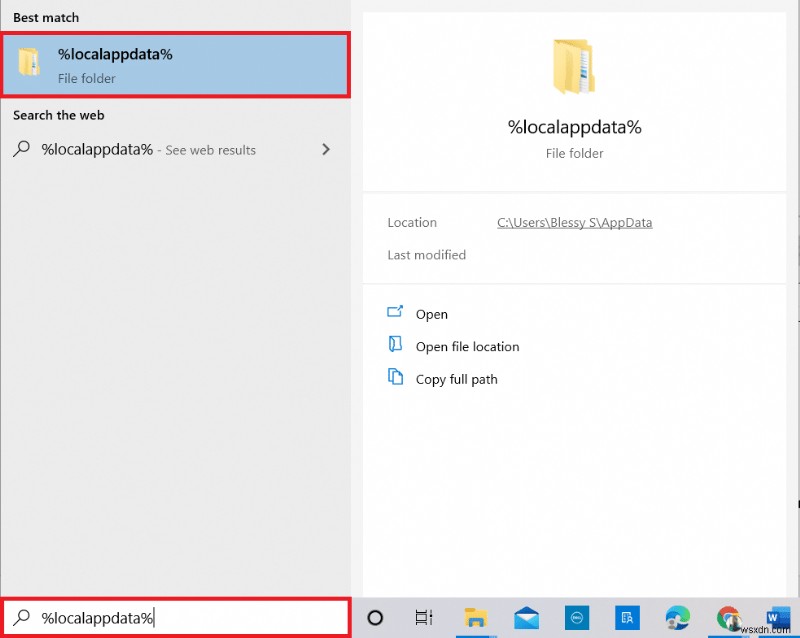Screen dimensions: 800x638
Task: Open the AppData location link
Action: pyautogui.click(x=574, y=222)
